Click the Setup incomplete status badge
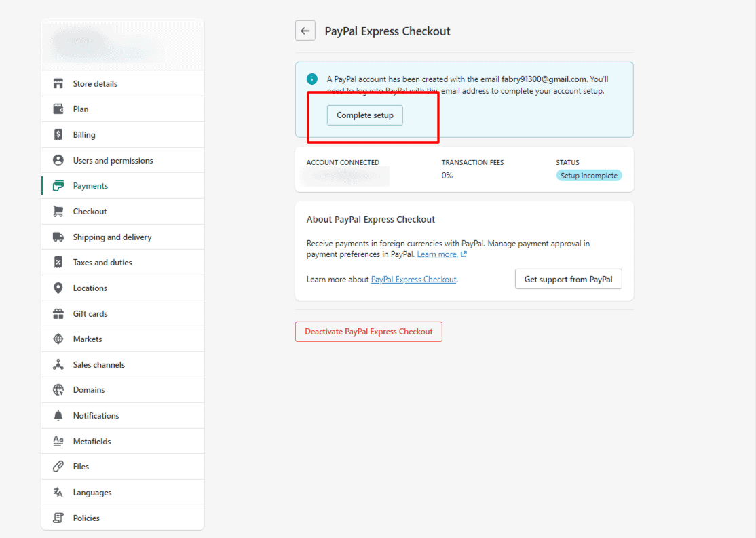Screen dimensions: 756x538 (589, 175)
